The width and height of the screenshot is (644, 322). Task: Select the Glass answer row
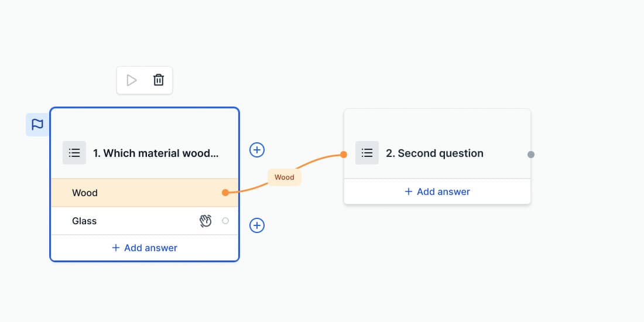145,221
